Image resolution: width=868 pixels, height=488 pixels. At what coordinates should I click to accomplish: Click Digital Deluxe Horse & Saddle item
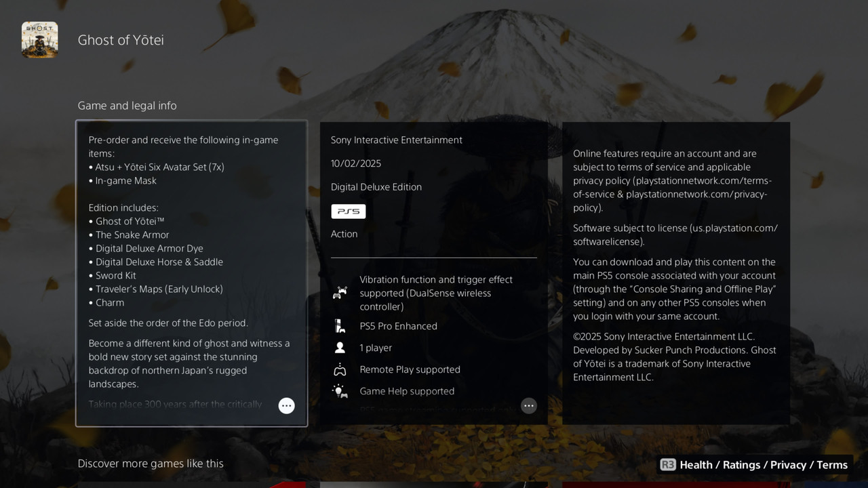click(155, 262)
